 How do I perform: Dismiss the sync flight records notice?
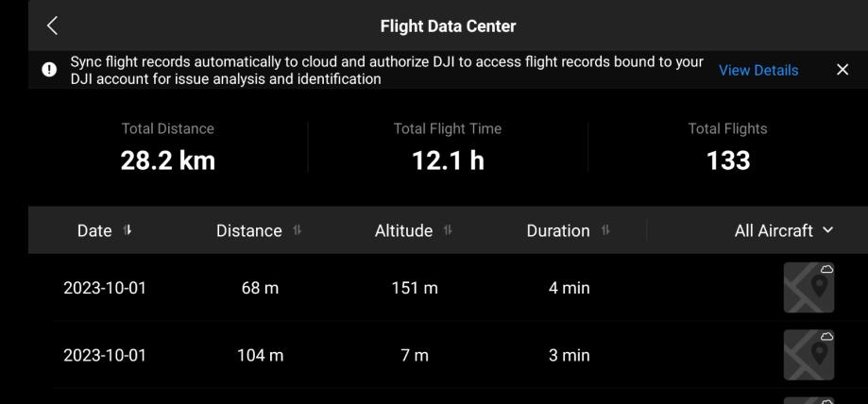842,71
